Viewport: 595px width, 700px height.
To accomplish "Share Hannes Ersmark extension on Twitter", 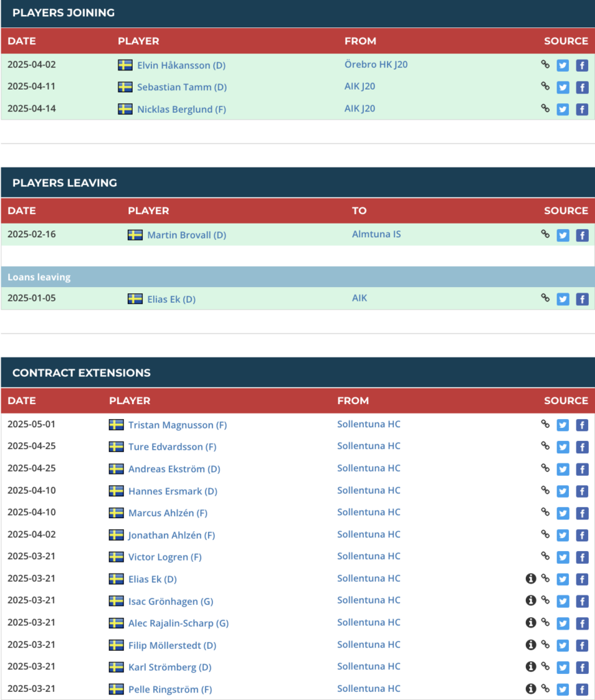I will [x=563, y=491].
